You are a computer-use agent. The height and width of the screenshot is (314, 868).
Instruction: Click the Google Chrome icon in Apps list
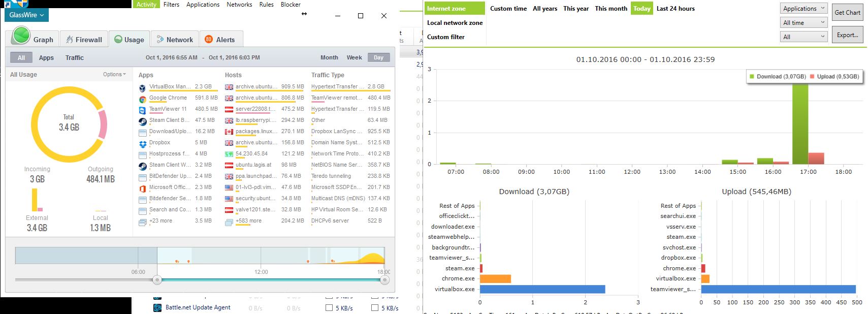point(142,99)
